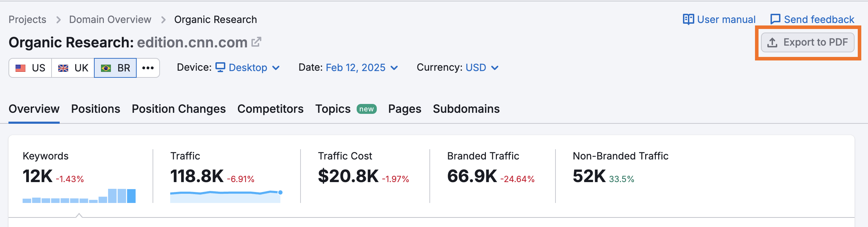Switch to the Positions tab

[x=96, y=109]
